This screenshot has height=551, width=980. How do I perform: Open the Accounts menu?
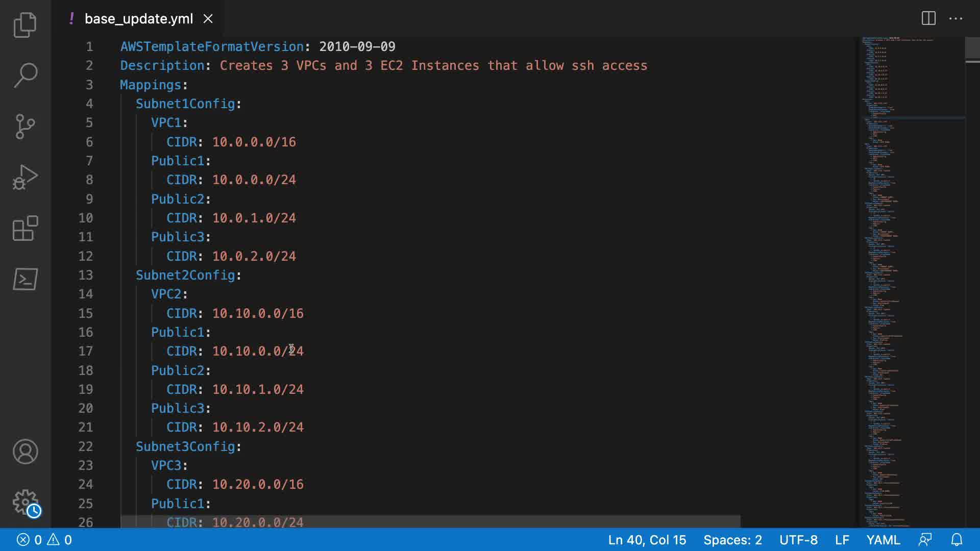(x=25, y=452)
